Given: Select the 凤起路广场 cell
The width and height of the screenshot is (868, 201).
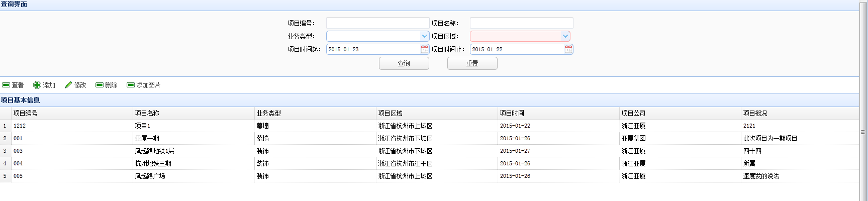Looking at the screenshot, I should pos(194,176).
